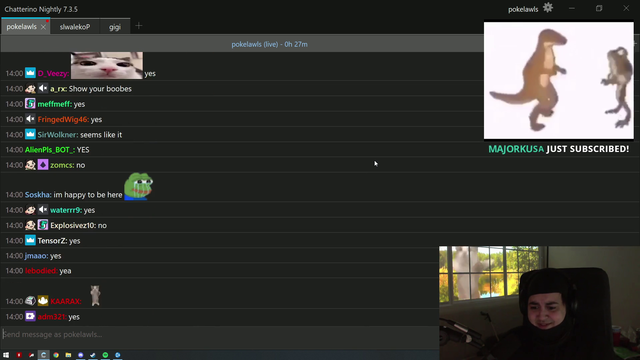640x360 pixels.
Task: Switch to the slwalekoP tab
Action: click(75, 27)
